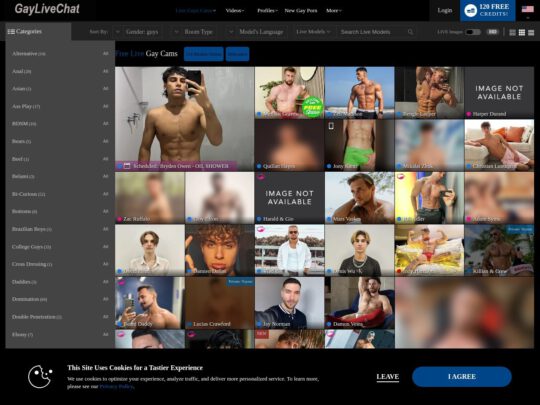Open the New Gay Porn menu item

(x=301, y=11)
